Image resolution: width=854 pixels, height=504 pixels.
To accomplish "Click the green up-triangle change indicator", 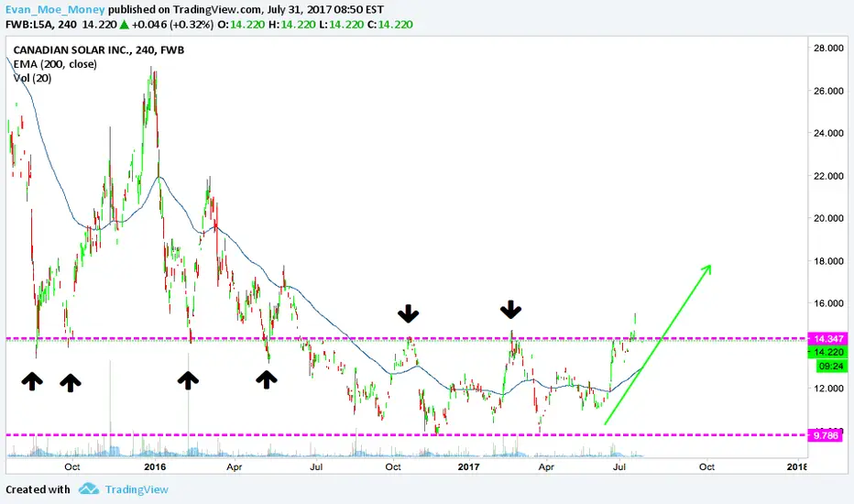I will 125,25.
